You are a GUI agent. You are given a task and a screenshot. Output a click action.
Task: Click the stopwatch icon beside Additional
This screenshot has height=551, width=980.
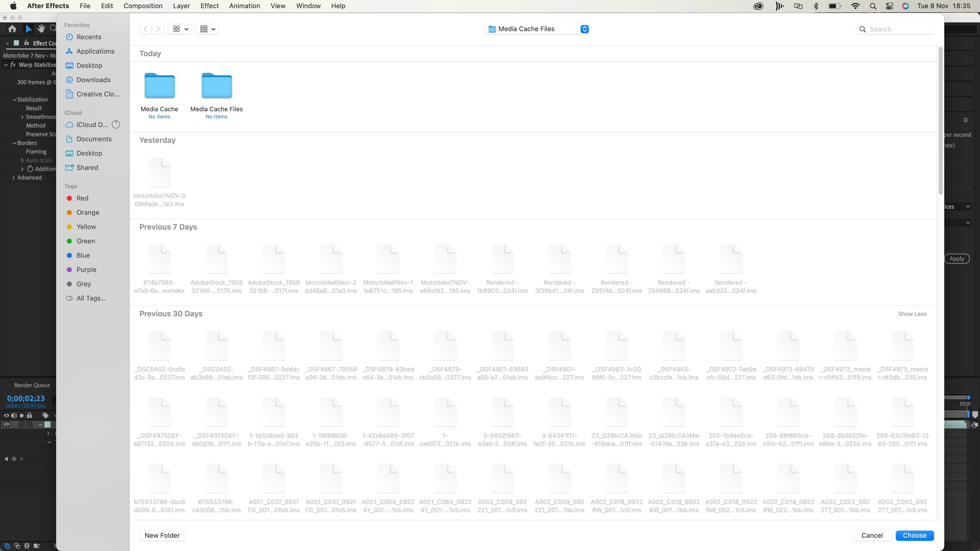point(30,169)
